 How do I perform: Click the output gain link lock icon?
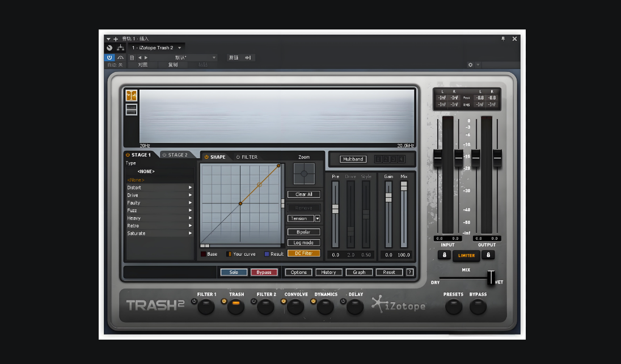488,256
